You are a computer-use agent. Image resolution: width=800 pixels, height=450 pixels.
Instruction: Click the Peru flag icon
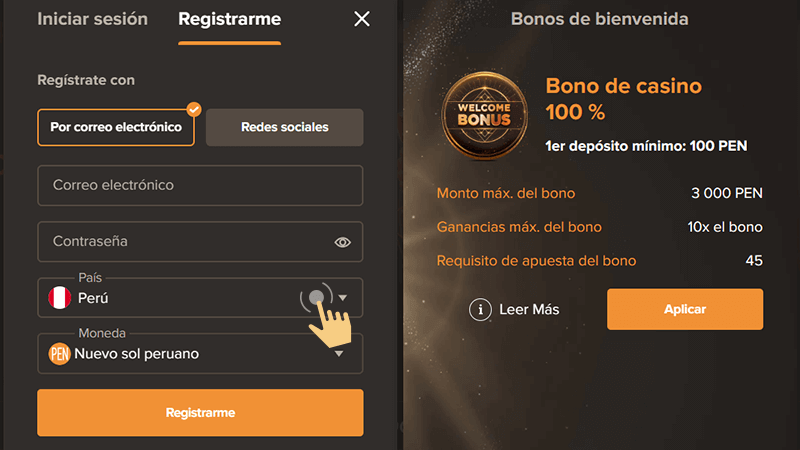click(x=60, y=298)
